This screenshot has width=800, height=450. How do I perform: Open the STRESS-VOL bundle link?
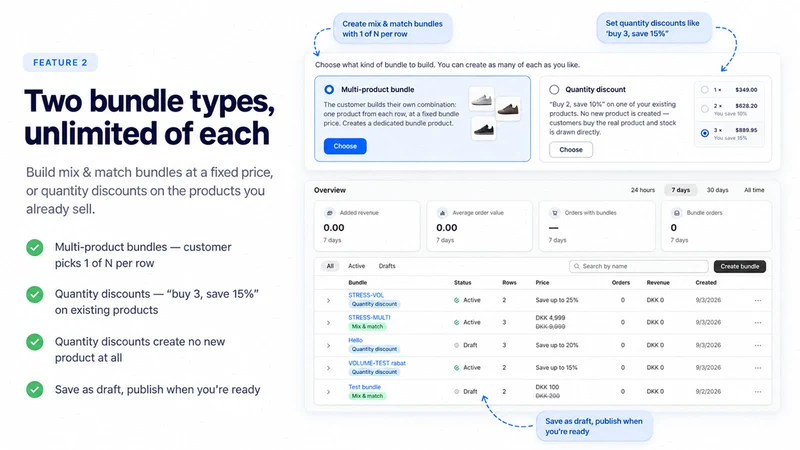click(x=366, y=295)
